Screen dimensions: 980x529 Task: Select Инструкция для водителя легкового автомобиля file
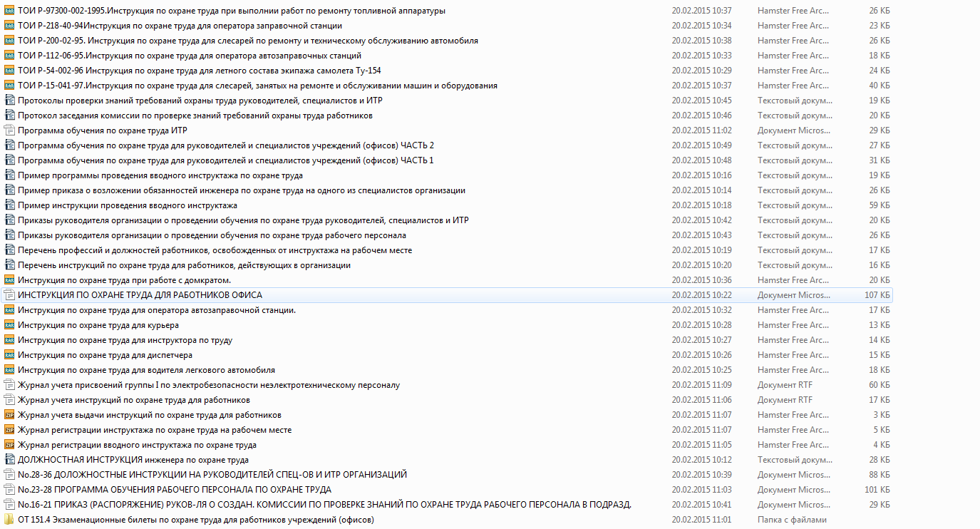[x=146, y=370]
